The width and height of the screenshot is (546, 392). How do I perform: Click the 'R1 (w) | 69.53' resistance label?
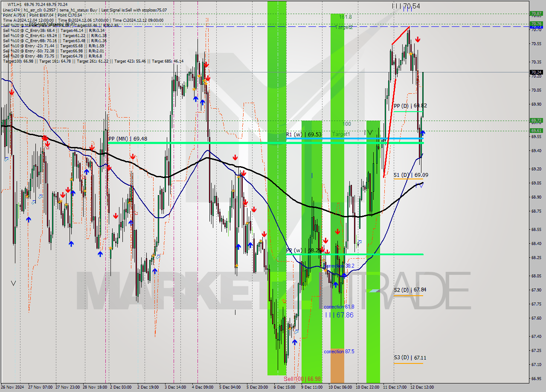(x=304, y=135)
